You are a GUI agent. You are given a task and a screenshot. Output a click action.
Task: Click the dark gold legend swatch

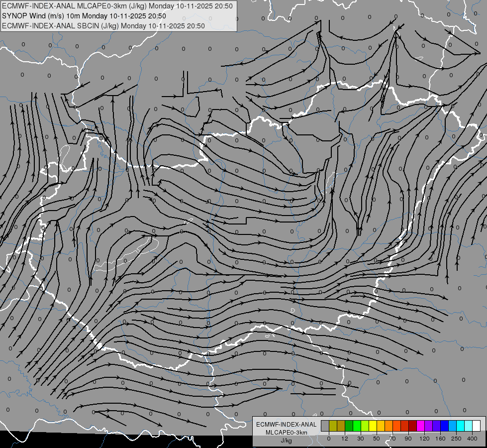(341, 426)
